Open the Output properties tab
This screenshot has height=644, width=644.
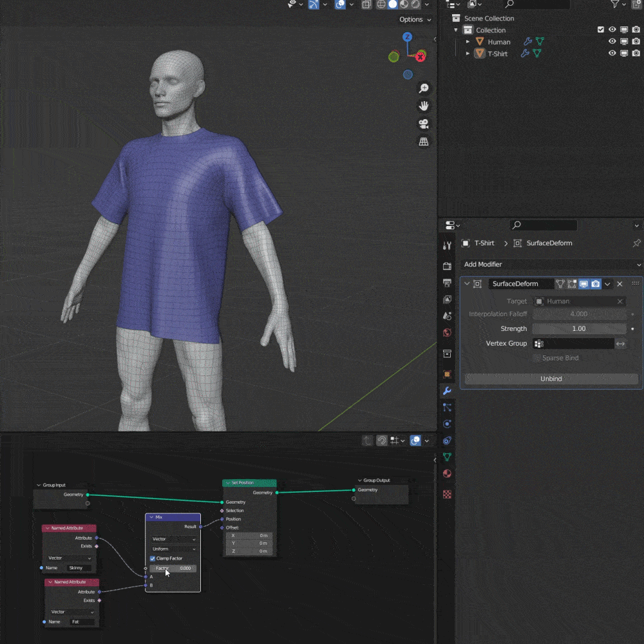point(448,283)
